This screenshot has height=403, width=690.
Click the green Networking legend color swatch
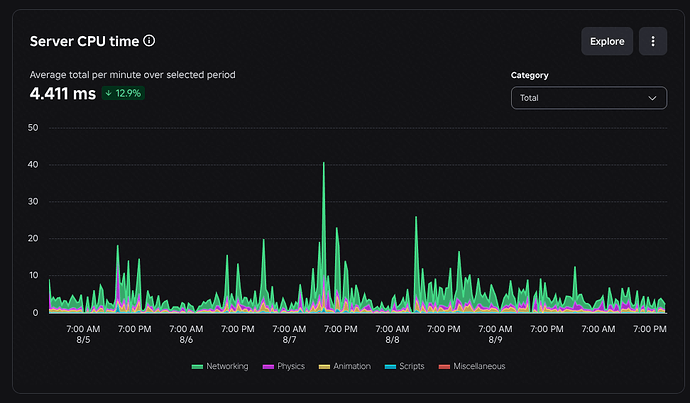pyautogui.click(x=197, y=366)
